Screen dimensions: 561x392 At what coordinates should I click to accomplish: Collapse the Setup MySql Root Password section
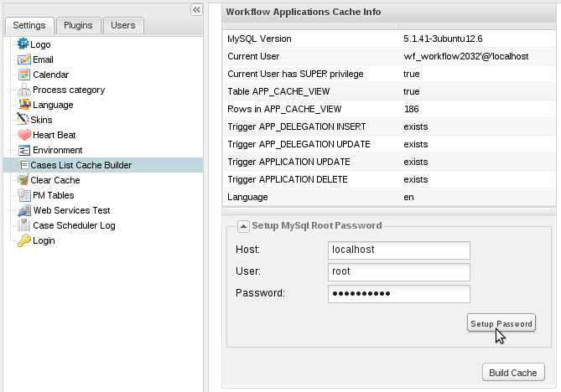pyautogui.click(x=242, y=225)
